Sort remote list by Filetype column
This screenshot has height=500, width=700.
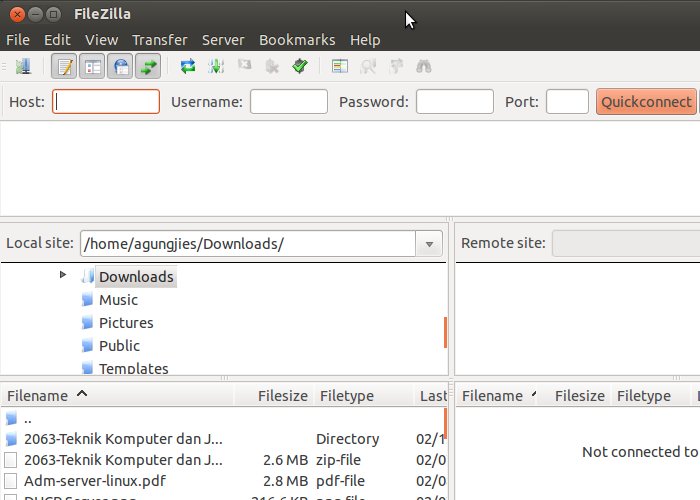[650, 396]
